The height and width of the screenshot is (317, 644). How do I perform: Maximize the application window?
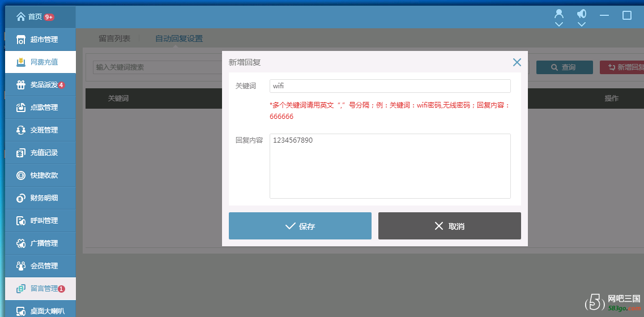tap(627, 15)
